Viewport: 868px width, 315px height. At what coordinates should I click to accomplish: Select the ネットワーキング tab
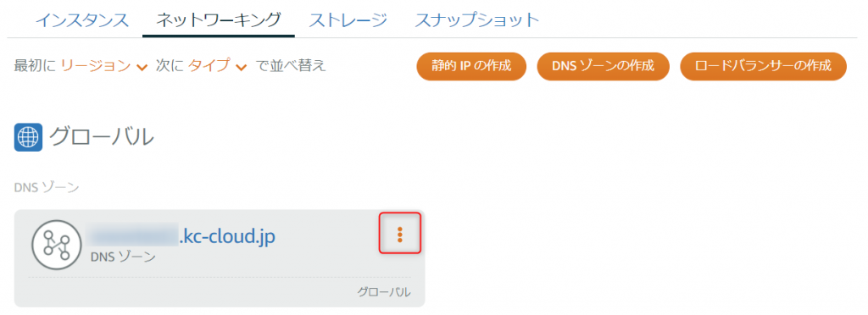218,20
